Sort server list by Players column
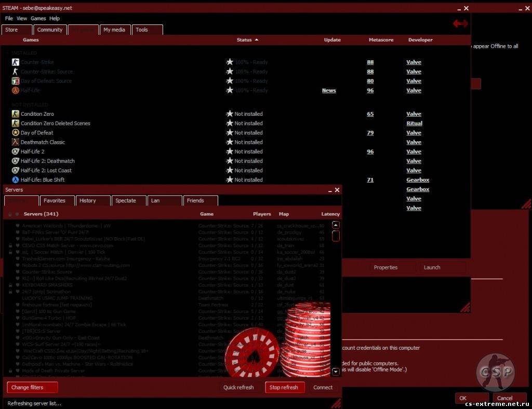532x409 pixels. (x=262, y=214)
